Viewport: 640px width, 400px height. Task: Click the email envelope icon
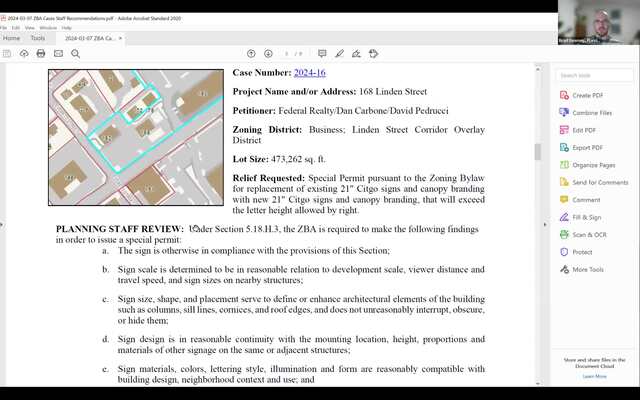click(x=59, y=53)
